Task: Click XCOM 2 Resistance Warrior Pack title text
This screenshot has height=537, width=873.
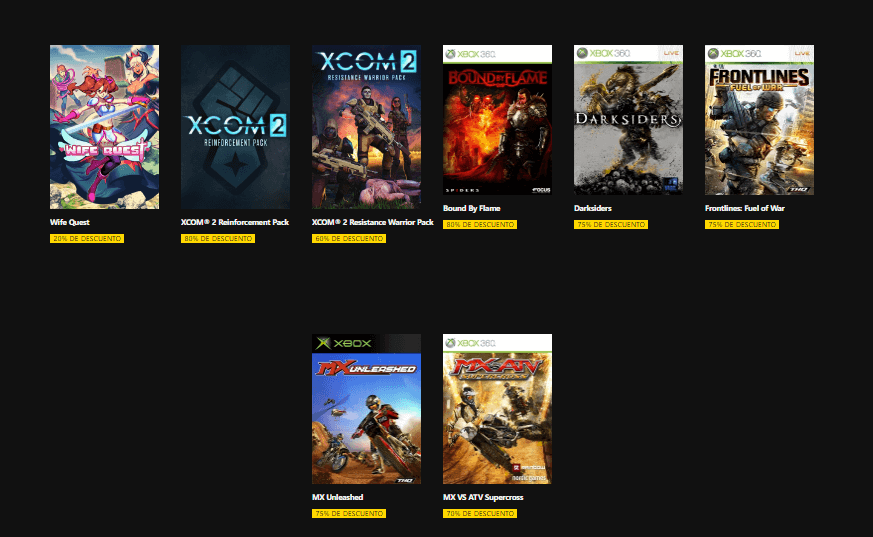Action: pos(372,222)
